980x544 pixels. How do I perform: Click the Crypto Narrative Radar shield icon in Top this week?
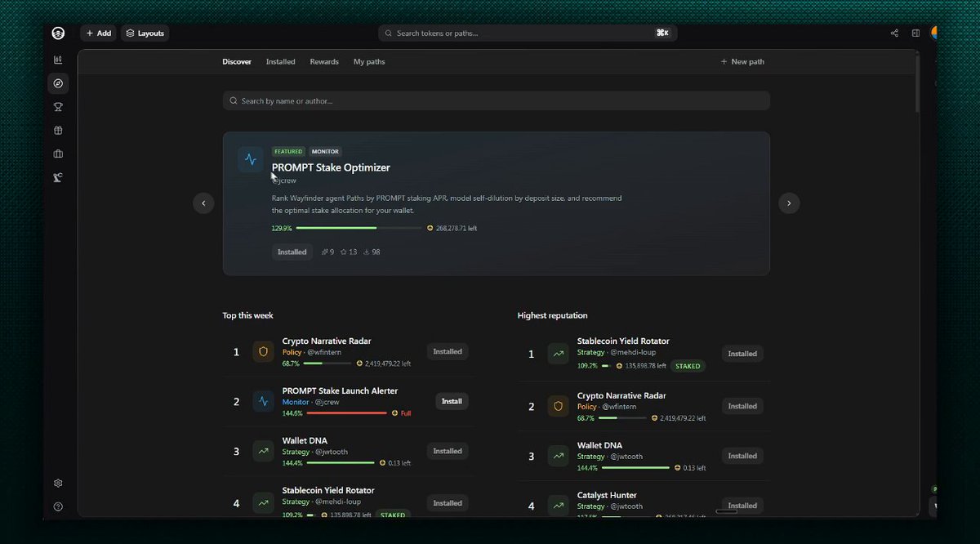263,352
